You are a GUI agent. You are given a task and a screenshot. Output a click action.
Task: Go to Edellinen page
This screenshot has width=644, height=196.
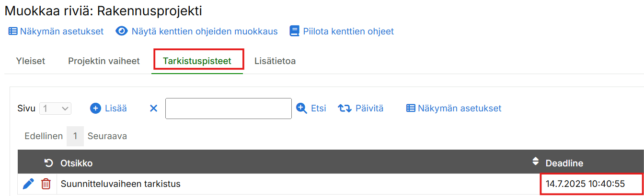pyautogui.click(x=44, y=136)
